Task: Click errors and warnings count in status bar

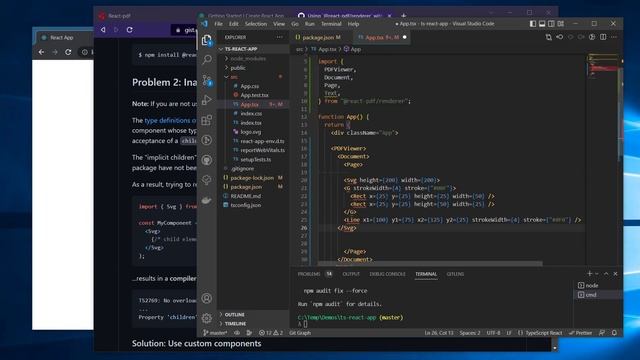Action: coord(271,333)
